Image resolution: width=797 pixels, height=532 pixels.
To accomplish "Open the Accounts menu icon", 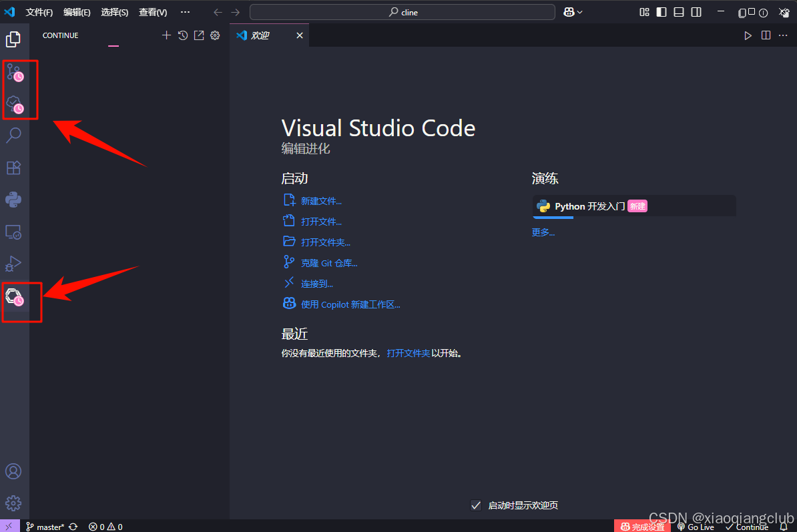I will pyautogui.click(x=14, y=471).
